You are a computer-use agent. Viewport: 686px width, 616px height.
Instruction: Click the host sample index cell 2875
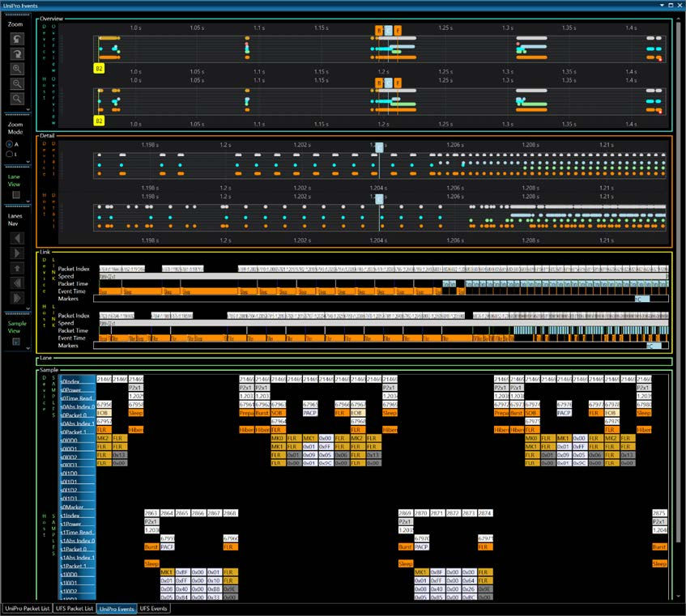659,513
